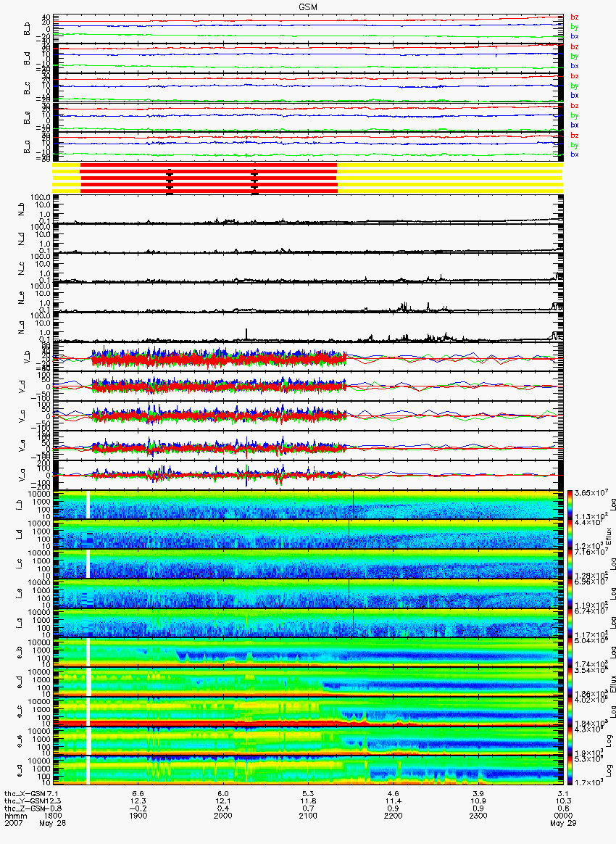Image resolution: width=616 pixels, height=844 pixels.
Task: Click the V_c velocity panel label
Action: pos(22,417)
